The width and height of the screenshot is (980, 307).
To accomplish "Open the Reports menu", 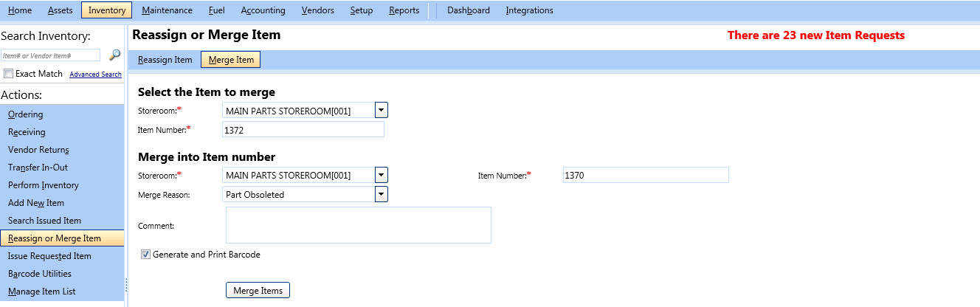I will (404, 10).
